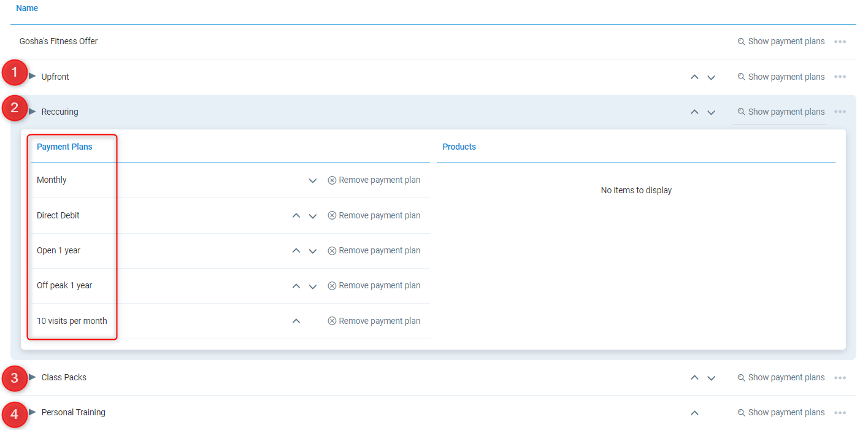Image resolution: width=868 pixels, height=430 pixels.
Task: Move Reccuring category up with arrow
Action: pos(694,112)
